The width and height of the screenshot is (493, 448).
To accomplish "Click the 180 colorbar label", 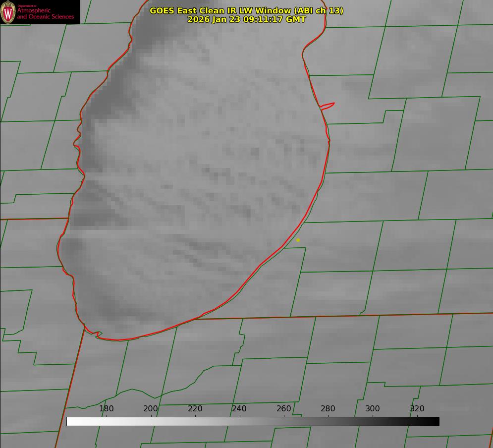I will point(106,408).
